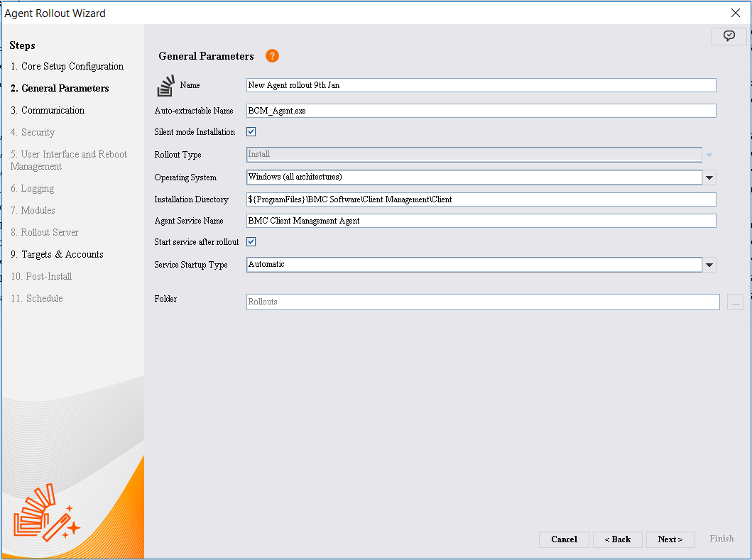This screenshot has width=752, height=560.
Task: Click into the Name text field
Action: pos(481,85)
